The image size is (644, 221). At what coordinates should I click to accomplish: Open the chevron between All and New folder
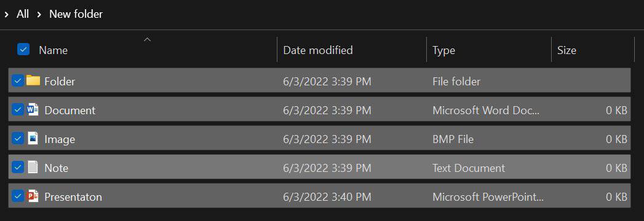(39, 14)
